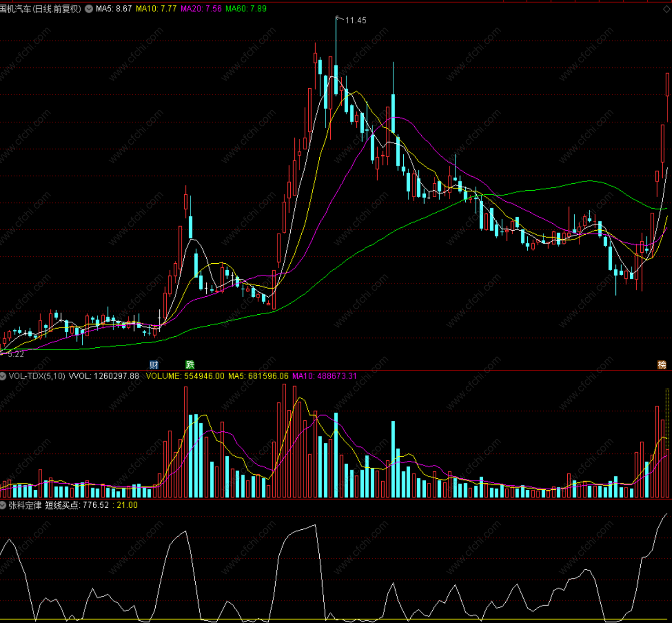Click the volume MA10: 488673.31 readout
Screen dimensions: 672x623
point(324,376)
